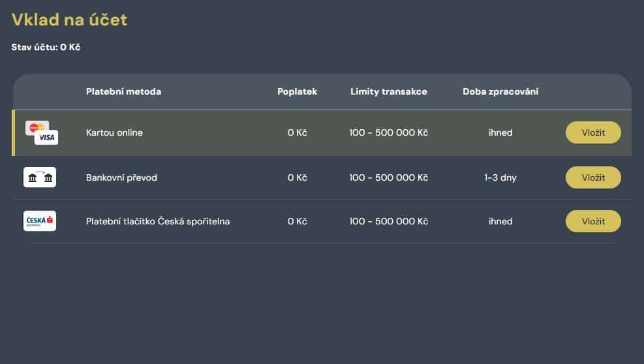Click the Platební metoda column header

pos(123,91)
